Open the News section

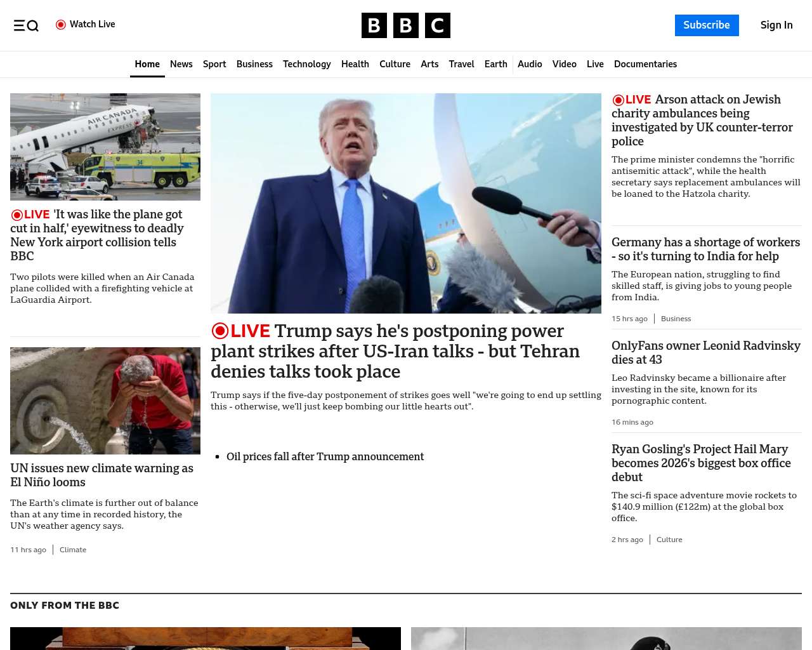point(181,64)
